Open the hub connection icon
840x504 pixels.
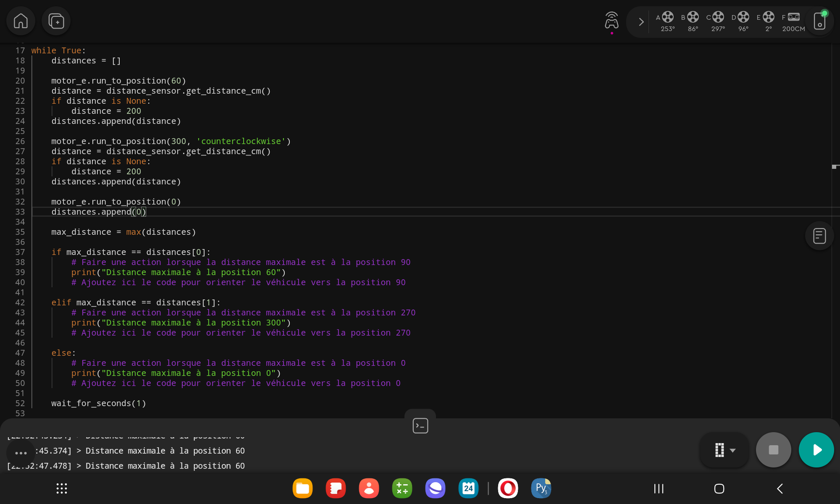[820, 21]
